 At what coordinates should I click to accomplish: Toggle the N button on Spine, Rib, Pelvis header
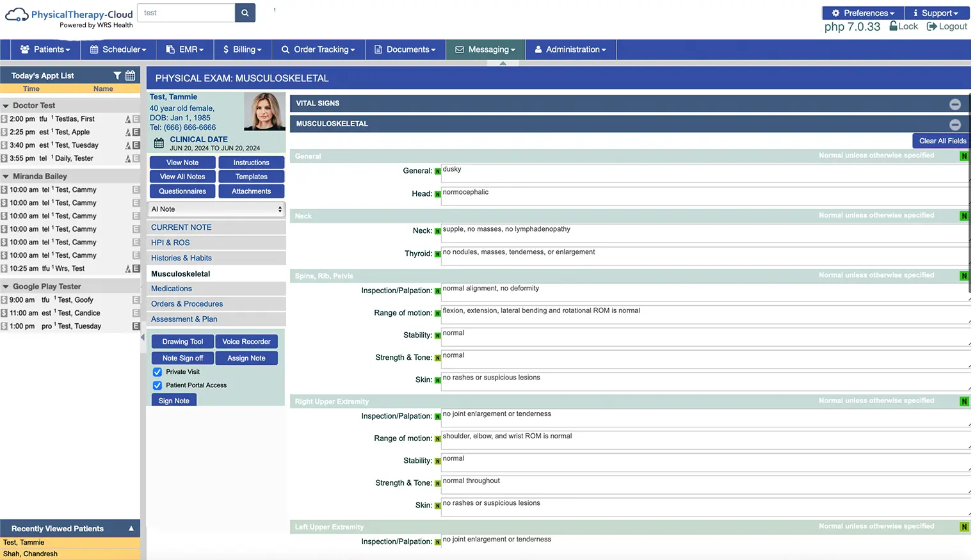(963, 275)
